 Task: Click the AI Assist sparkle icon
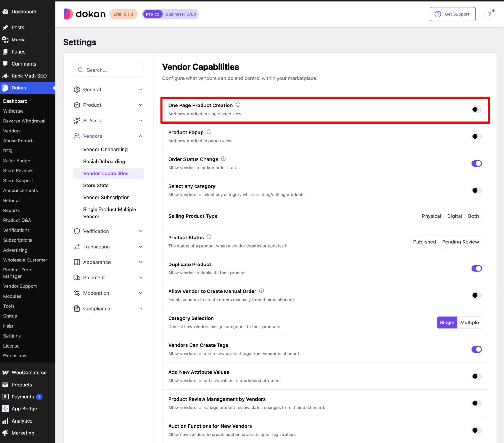(x=77, y=121)
